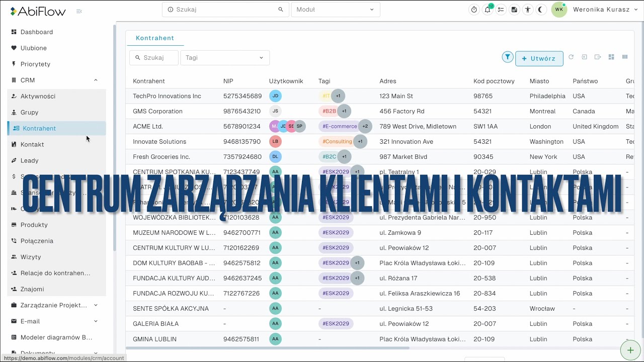Click the LB user avatar on Innovate Solutions
Image resolution: width=644 pixels, height=362 pixels.
click(x=275, y=142)
